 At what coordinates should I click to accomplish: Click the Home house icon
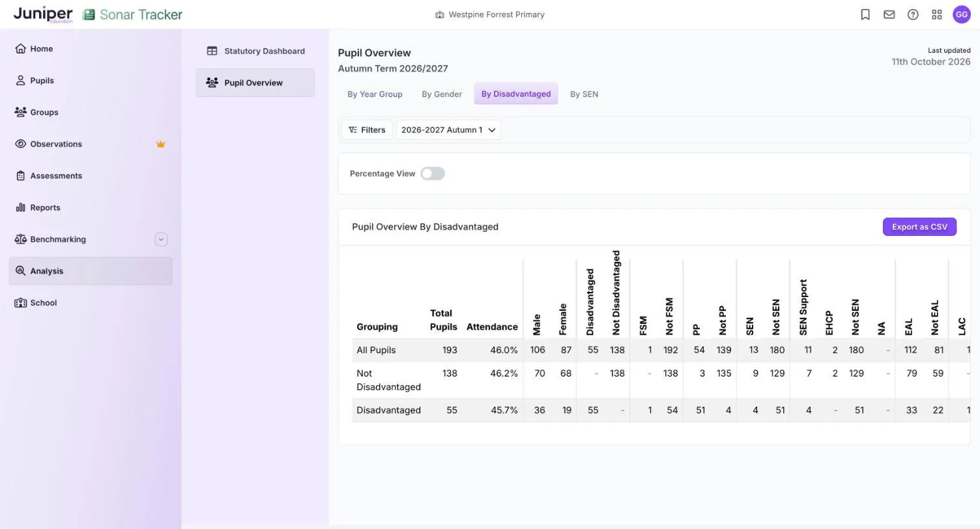pyautogui.click(x=20, y=49)
